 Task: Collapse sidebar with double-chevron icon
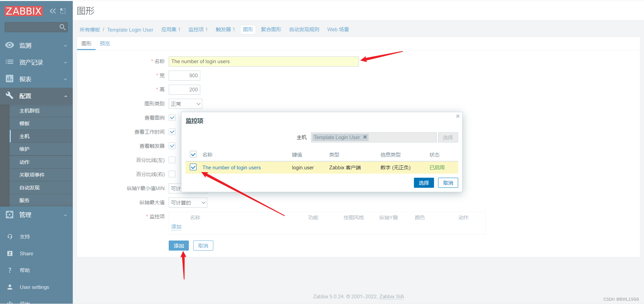coord(53,11)
